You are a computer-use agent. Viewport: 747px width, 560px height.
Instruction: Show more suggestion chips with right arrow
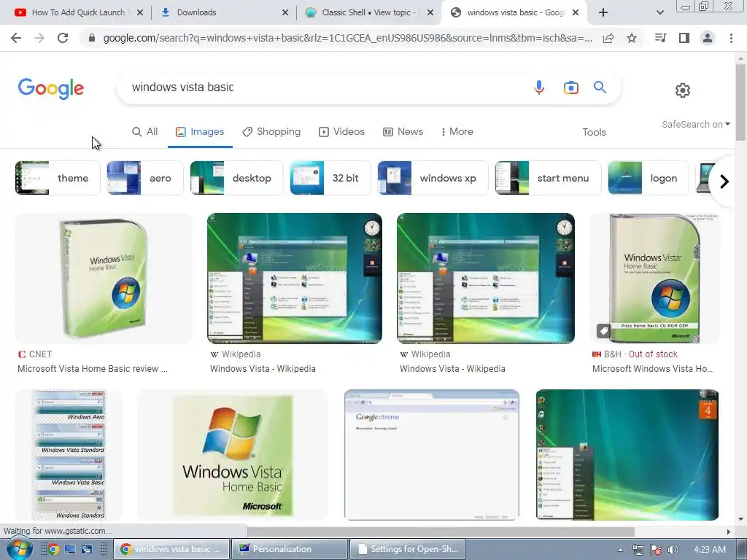pos(724,182)
